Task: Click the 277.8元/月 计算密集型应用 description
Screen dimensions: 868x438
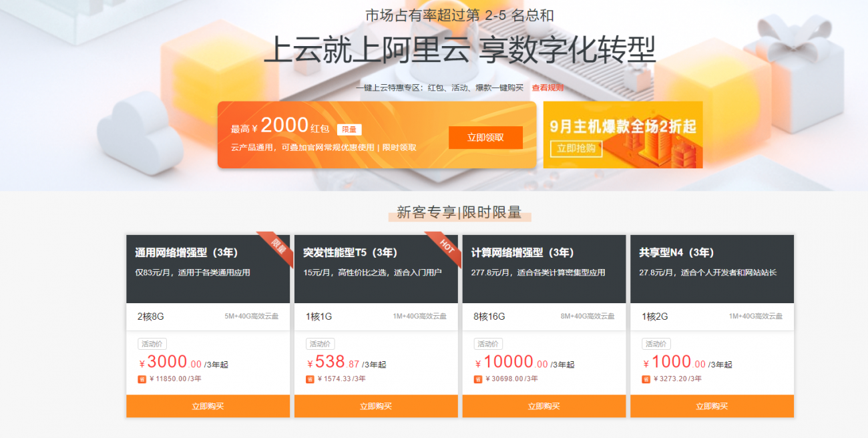Action: (x=538, y=272)
